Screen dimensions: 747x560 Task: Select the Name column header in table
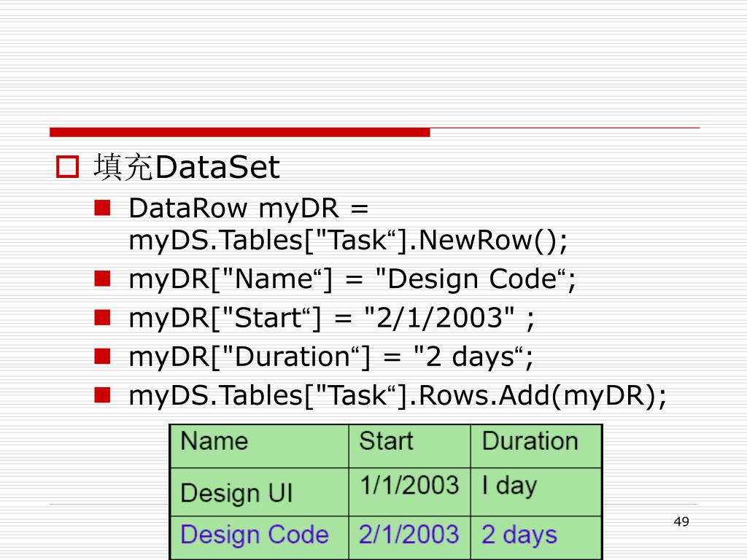[214, 441]
